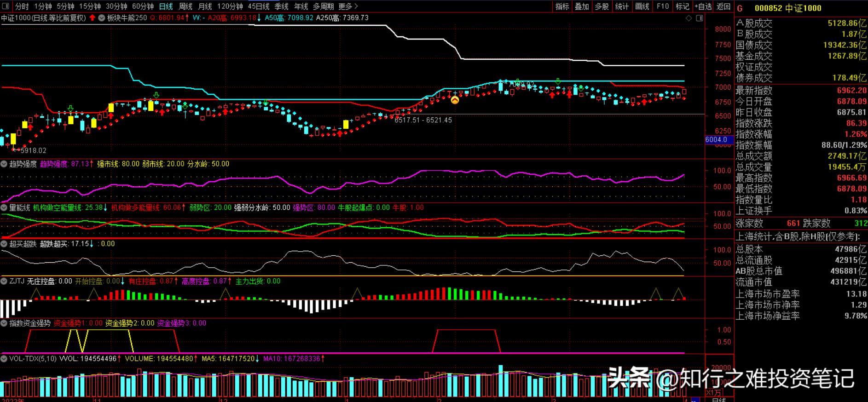Expand the 趋势强度 indicator dropdown arrow

coord(4,164)
